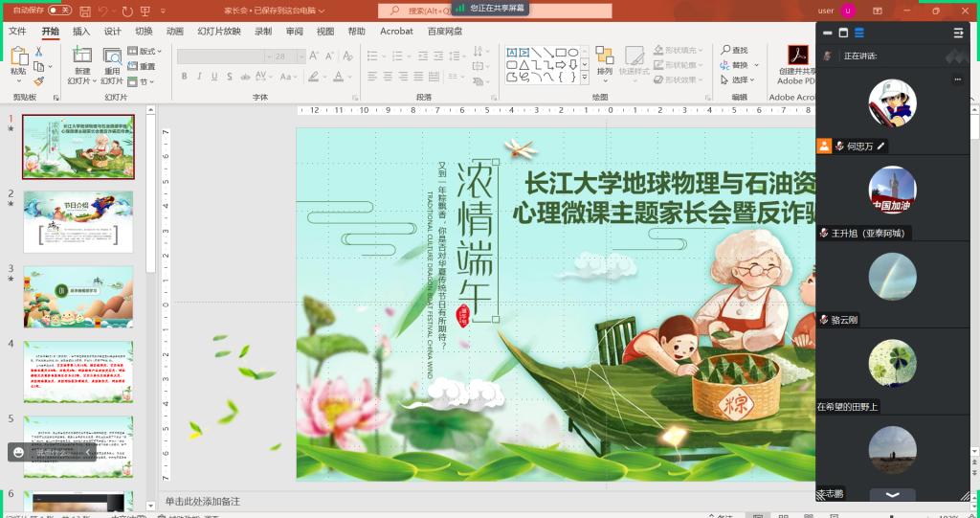Click the Reuse Slides (重用幻灯片) icon
This screenshot has height=518, width=980.
tap(112, 55)
